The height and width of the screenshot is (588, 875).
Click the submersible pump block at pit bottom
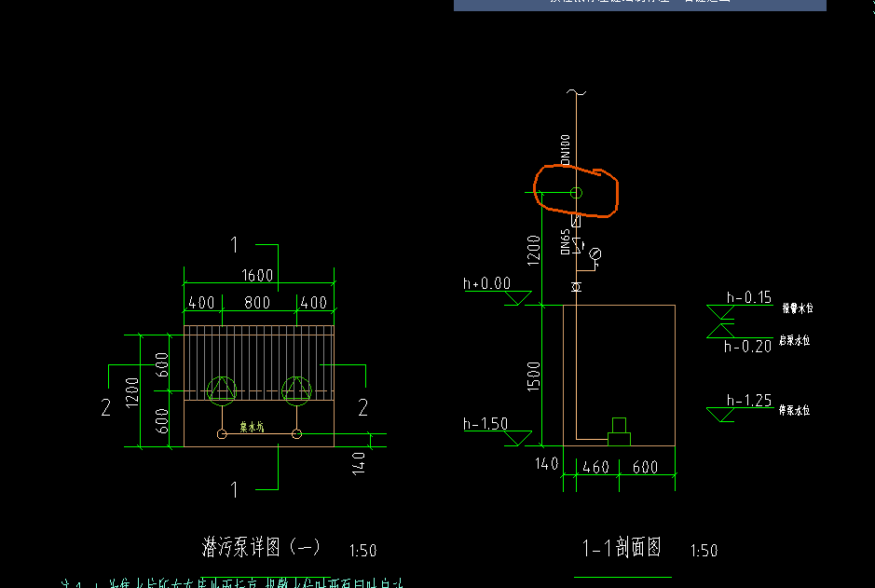pyautogui.click(x=619, y=431)
